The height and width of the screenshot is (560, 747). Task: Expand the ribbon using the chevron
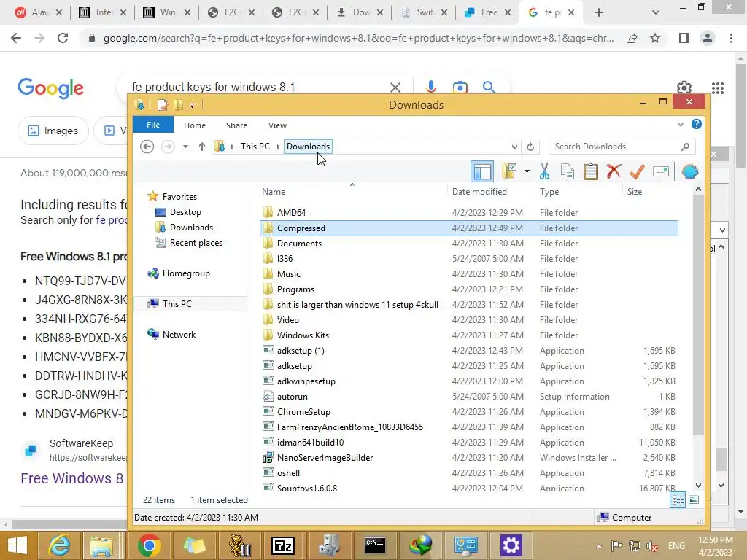[681, 125]
